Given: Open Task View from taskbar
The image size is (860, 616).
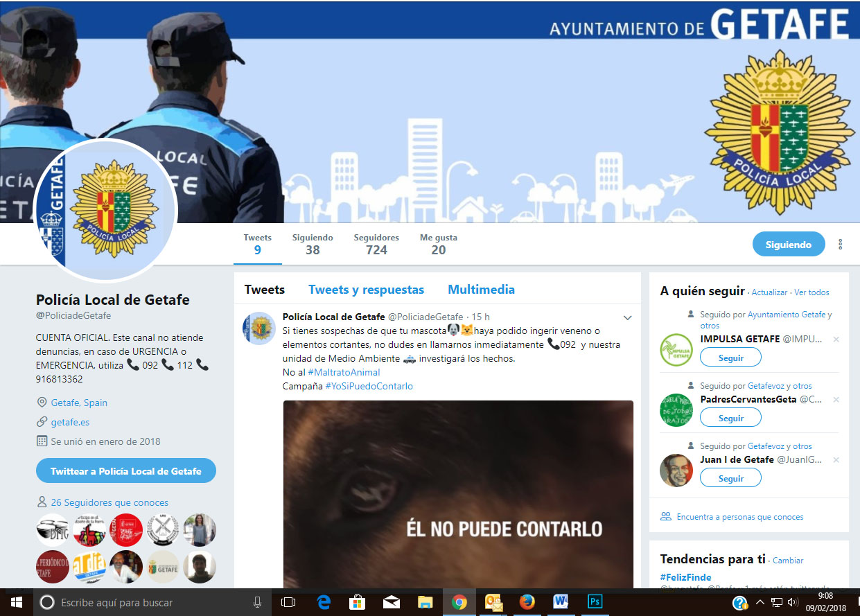Looking at the screenshot, I should (x=288, y=602).
